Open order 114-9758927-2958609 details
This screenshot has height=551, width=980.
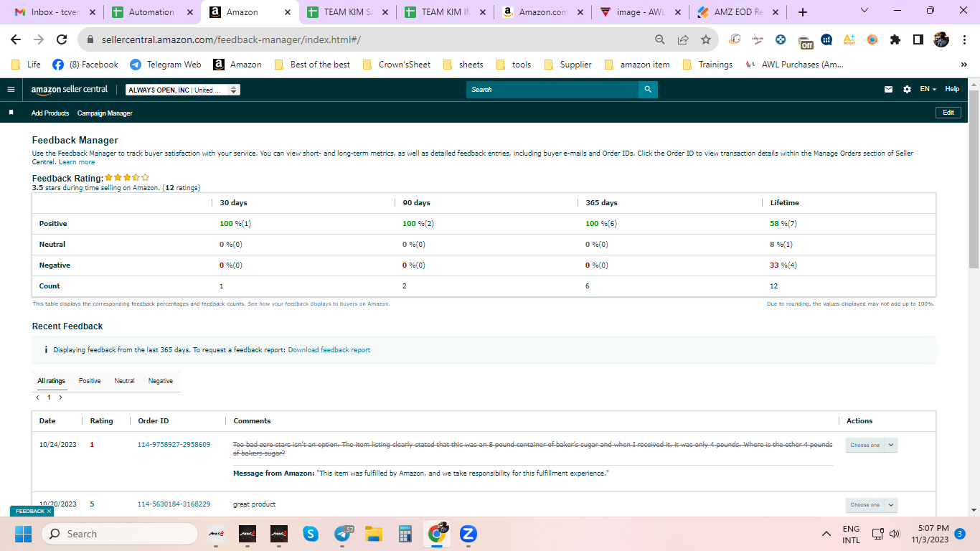[174, 445]
